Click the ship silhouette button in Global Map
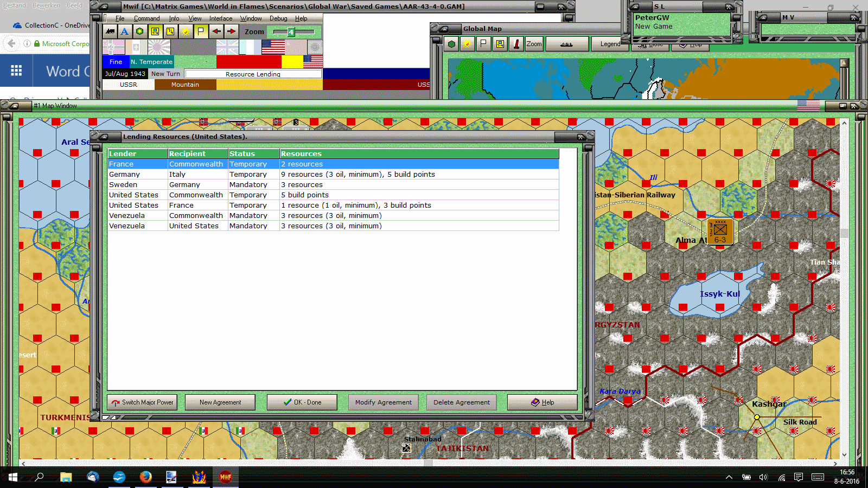This screenshot has width=868, height=488. point(567,44)
